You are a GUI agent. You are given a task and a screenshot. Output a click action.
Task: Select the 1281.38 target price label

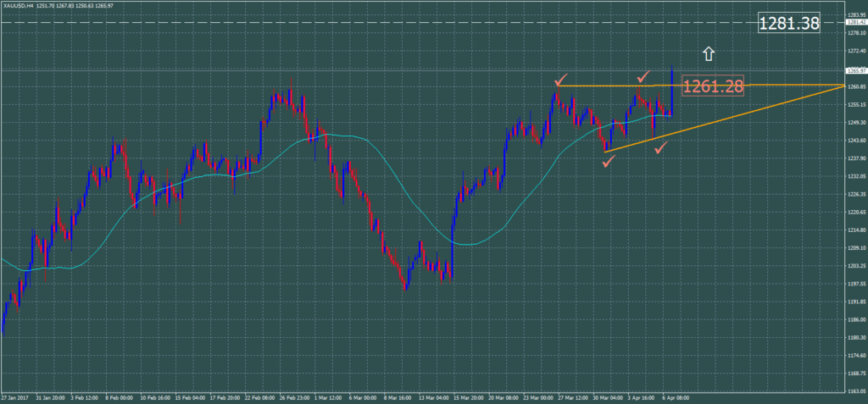pos(788,24)
